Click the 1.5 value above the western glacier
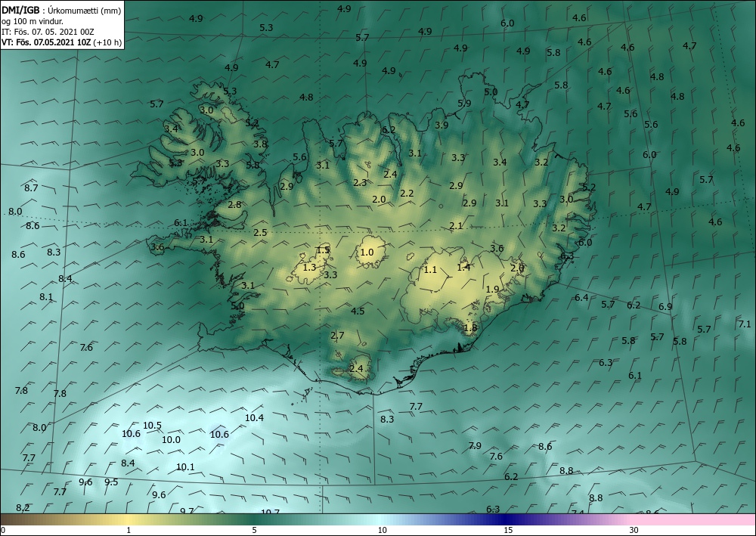756x536 pixels. pos(323,250)
